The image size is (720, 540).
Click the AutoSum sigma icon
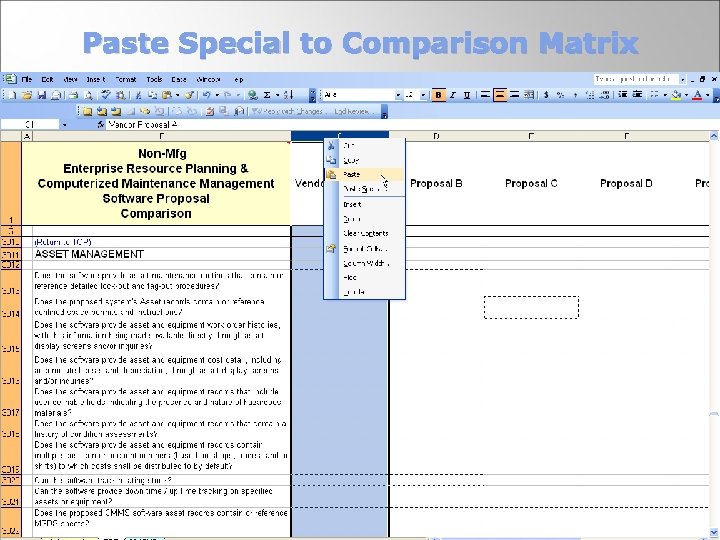(267, 95)
